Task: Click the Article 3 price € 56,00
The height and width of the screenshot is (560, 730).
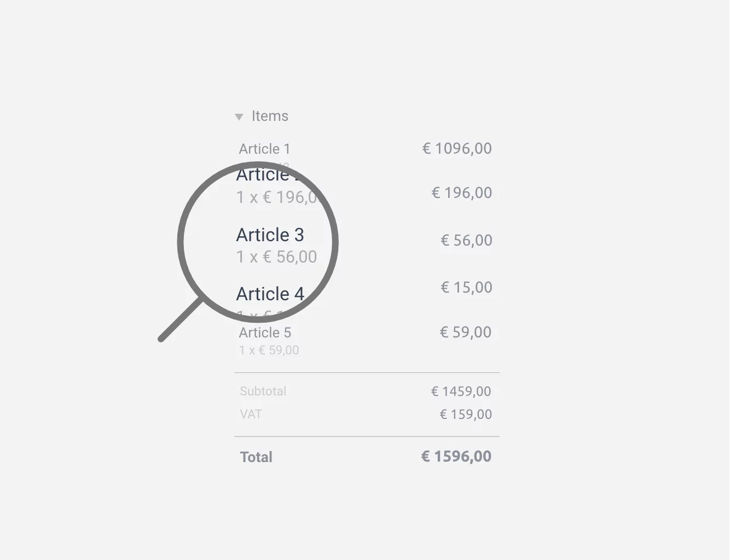Action: (x=466, y=240)
